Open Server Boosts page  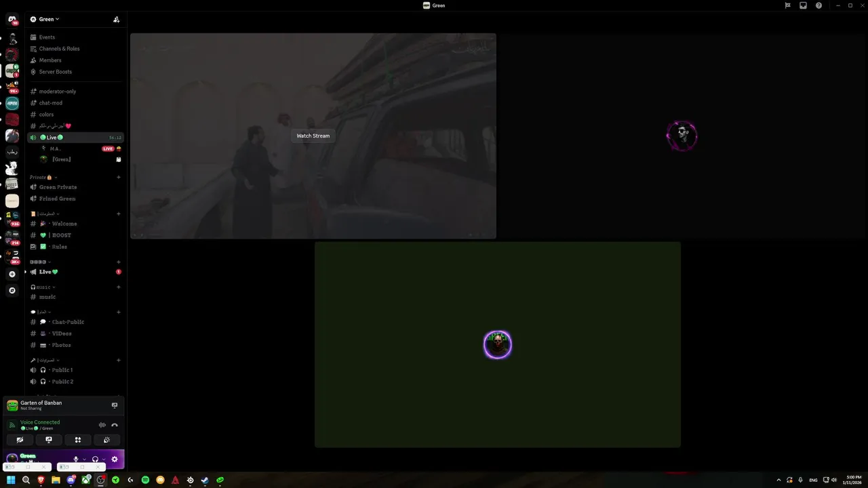pyautogui.click(x=55, y=72)
